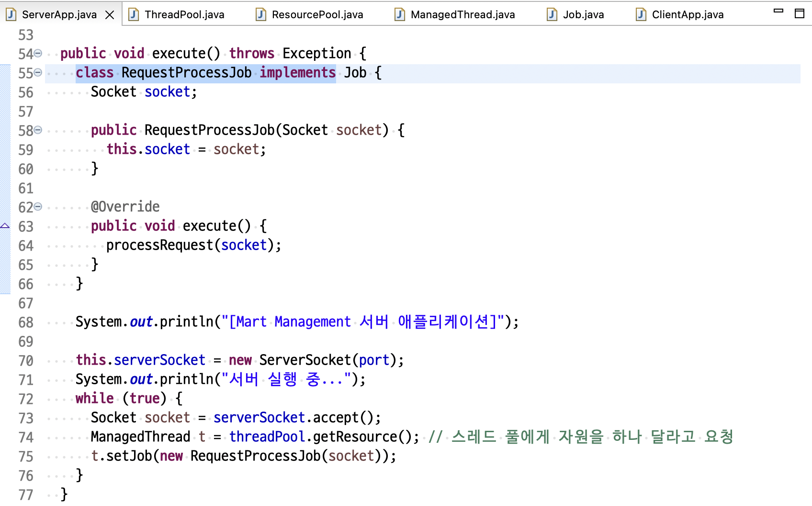Image resolution: width=812 pixels, height=506 pixels.
Task: Click 'println' on line 71
Action: pos(187,379)
